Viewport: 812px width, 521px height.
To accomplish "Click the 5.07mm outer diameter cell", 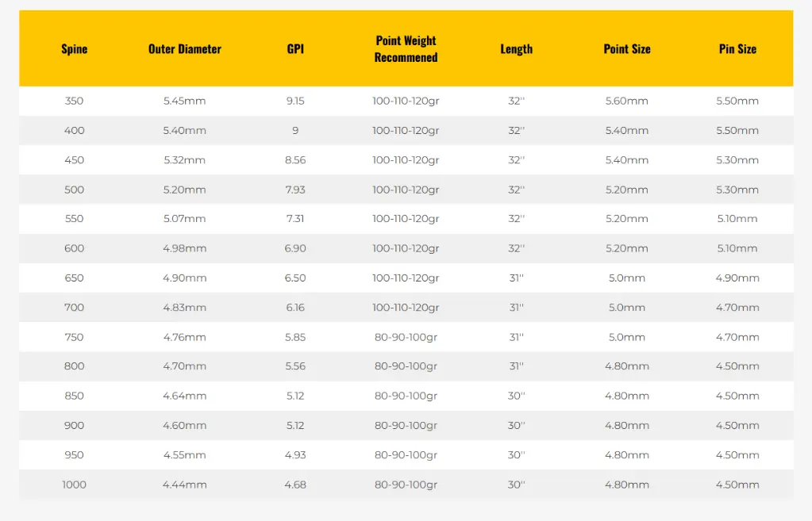I will coord(185,219).
